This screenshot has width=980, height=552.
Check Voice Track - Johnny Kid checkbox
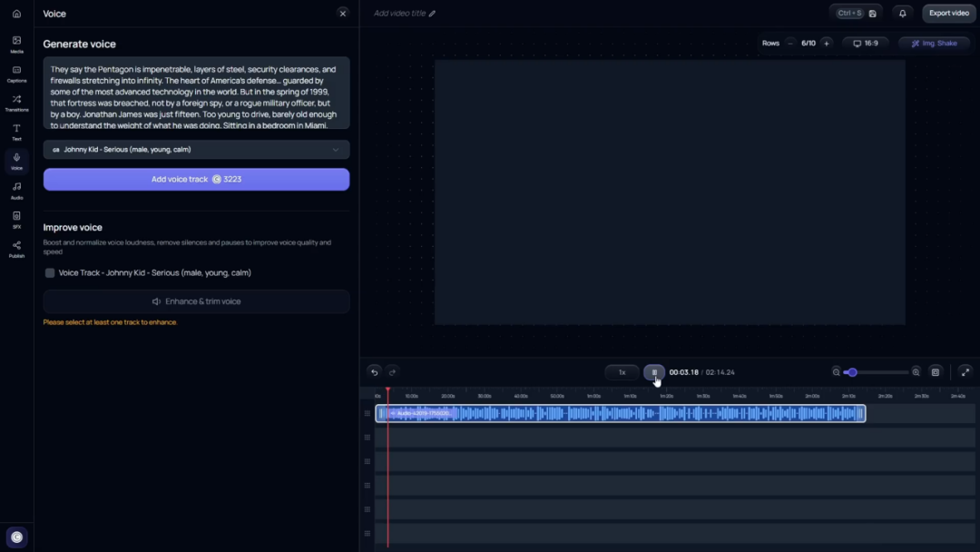(x=50, y=272)
